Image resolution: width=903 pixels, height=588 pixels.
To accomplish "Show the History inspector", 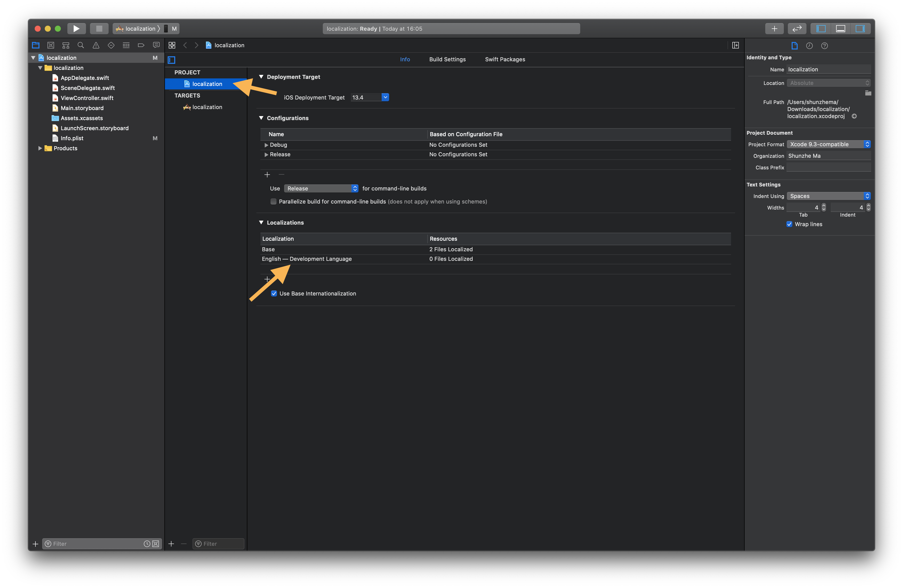I will click(x=809, y=46).
